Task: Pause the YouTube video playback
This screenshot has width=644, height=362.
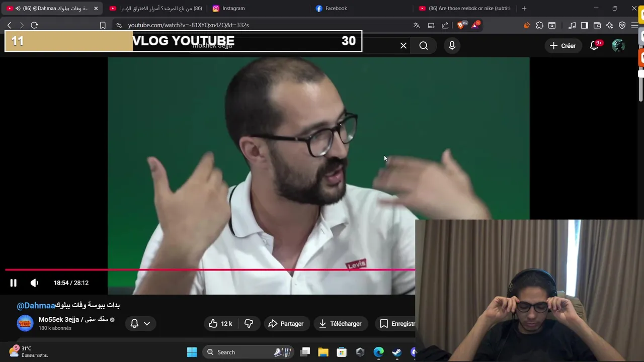Action: tap(14, 283)
